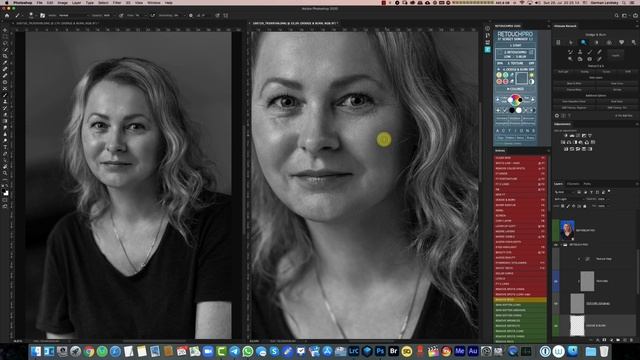Screen dimensions: 640x360
Task: Open the Actions panel menu
Action: 548,151
